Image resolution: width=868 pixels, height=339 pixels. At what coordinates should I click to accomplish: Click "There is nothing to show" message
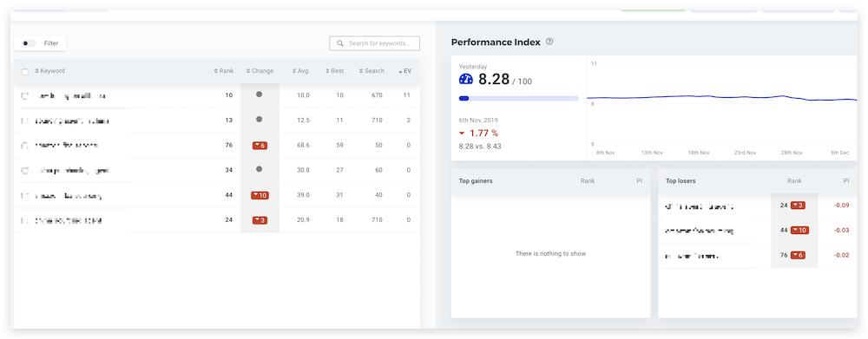[550, 254]
